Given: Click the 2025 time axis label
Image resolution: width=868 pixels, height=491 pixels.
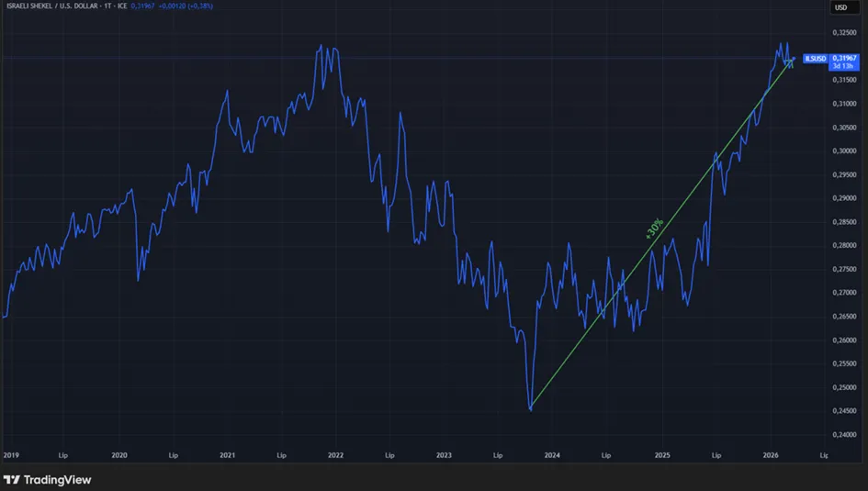Looking at the screenshot, I should point(662,455).
